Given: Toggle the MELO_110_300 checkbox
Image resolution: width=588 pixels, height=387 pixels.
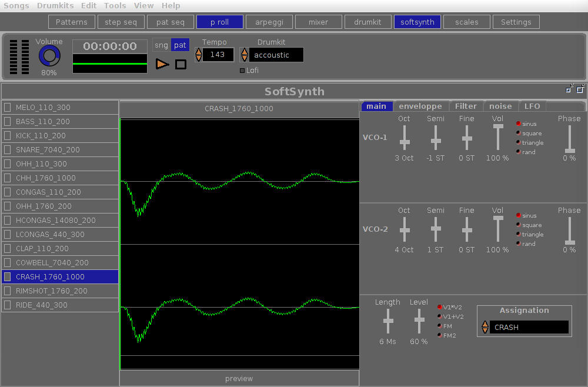Looking at the screenshot, I should click(x=7, y=107).
